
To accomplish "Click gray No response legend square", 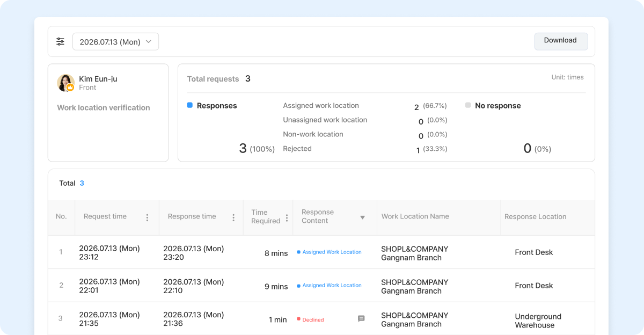I will [468, 105].
